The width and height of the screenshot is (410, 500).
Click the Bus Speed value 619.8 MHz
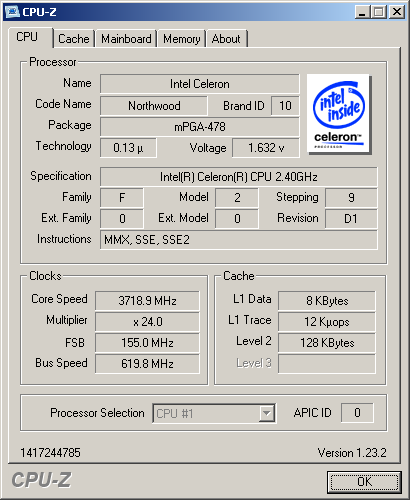(147, 364)
